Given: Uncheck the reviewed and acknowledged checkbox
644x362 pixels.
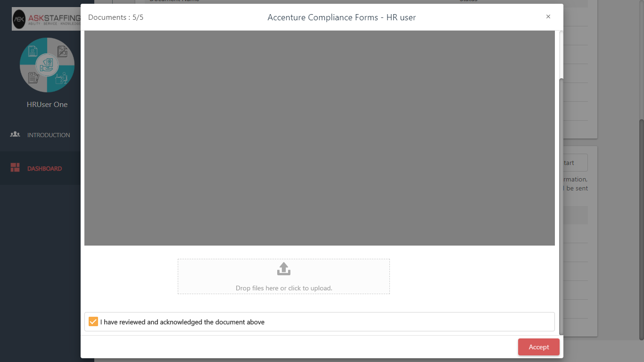Looking at the screenshot, I should point(93,322).
